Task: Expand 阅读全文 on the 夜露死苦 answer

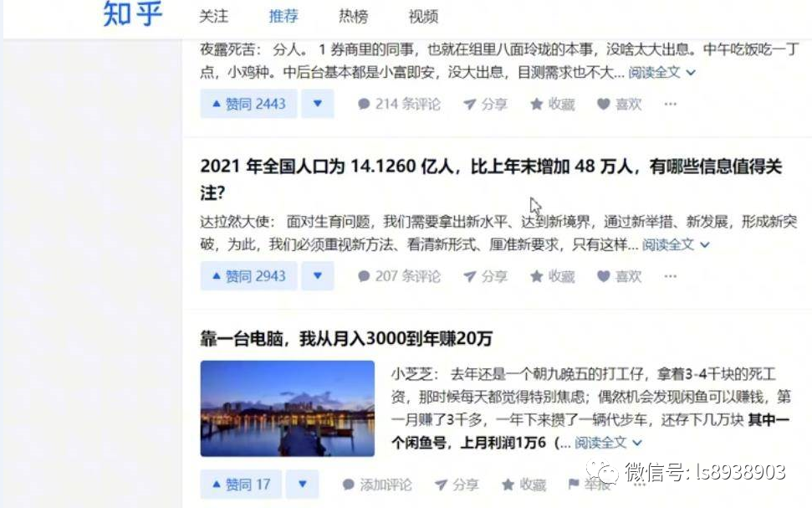Action: pos(661,73)
